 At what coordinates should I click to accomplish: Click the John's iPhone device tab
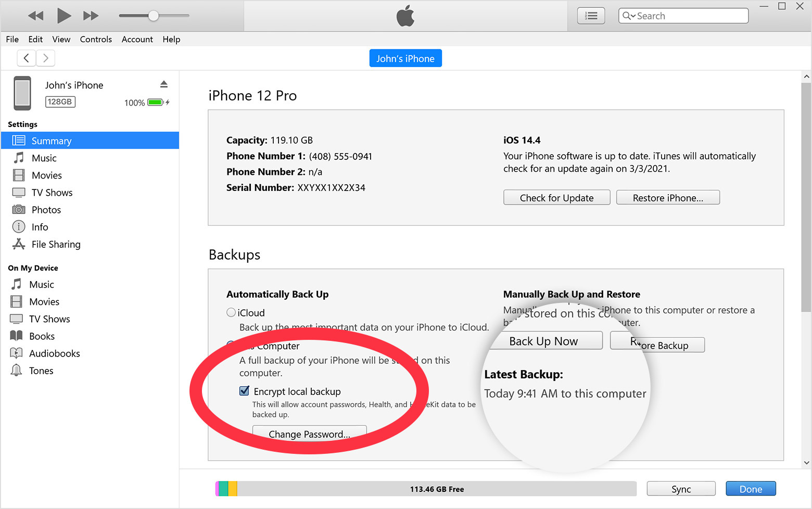[405, 58]
